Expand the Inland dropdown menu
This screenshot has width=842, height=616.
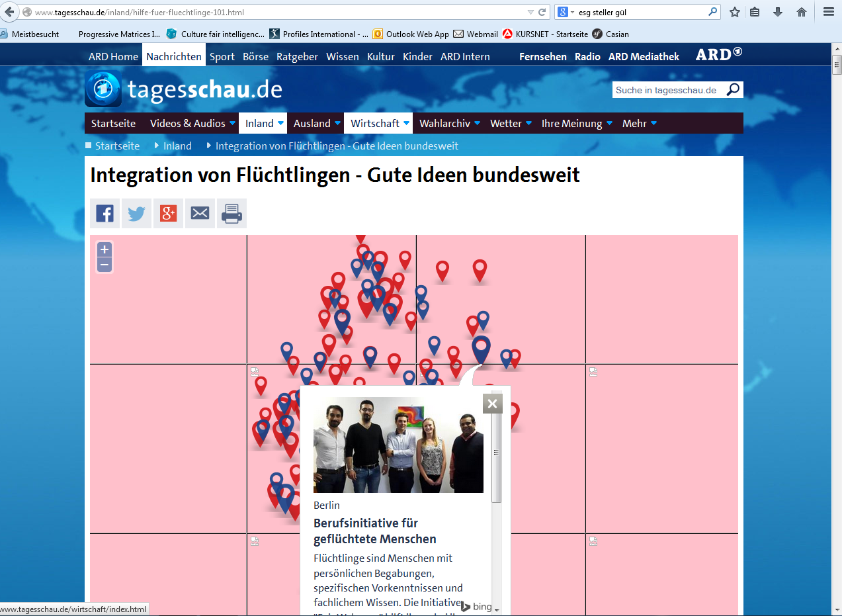click(280, 124)
